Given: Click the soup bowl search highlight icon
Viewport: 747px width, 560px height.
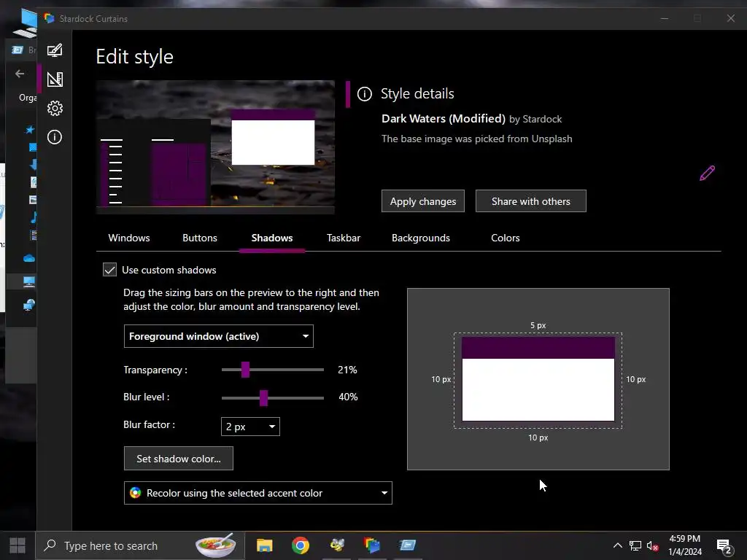Looking at the screenshot, I should pos(216,545).
